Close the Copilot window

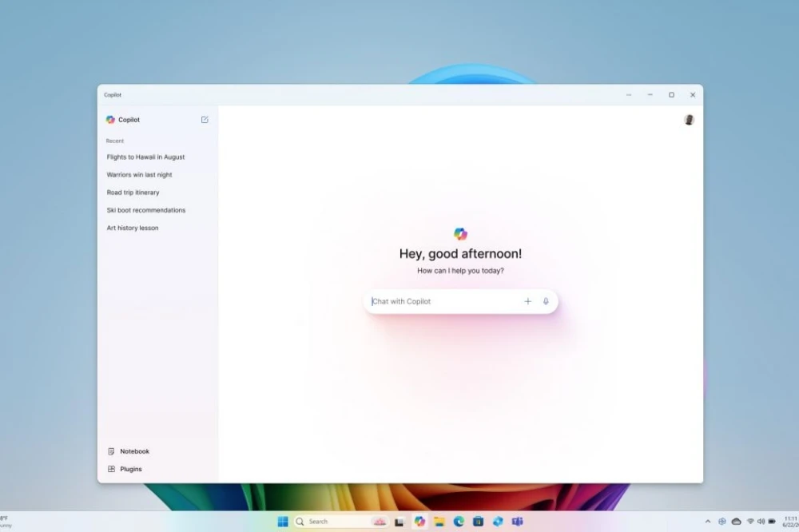pyautogui.click(x=693, y=95)
